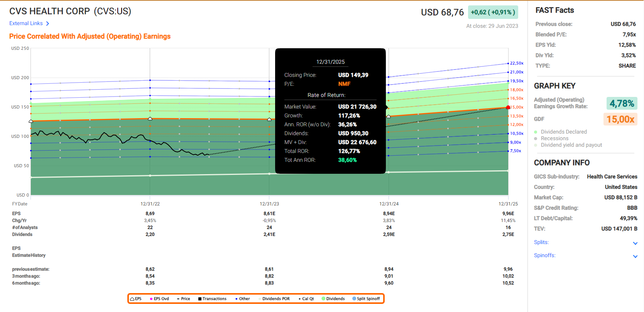Viewport: 644px width, 312px height.
Task: Click the EPS triangle legend icon
Action: 132,299
